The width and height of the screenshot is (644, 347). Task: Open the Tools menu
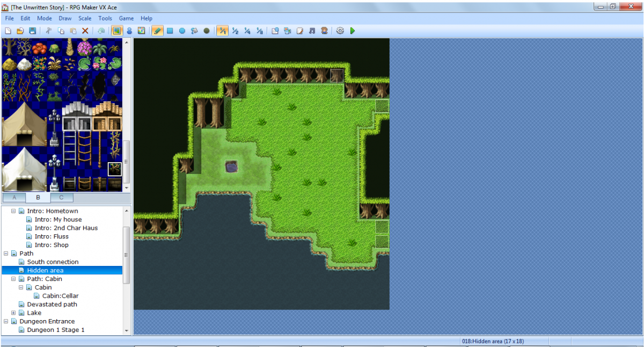click(x=105, y=18)
